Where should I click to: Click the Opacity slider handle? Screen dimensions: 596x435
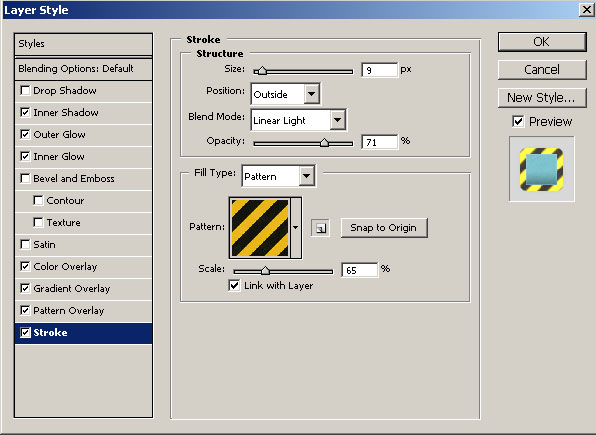coord(324,143)
